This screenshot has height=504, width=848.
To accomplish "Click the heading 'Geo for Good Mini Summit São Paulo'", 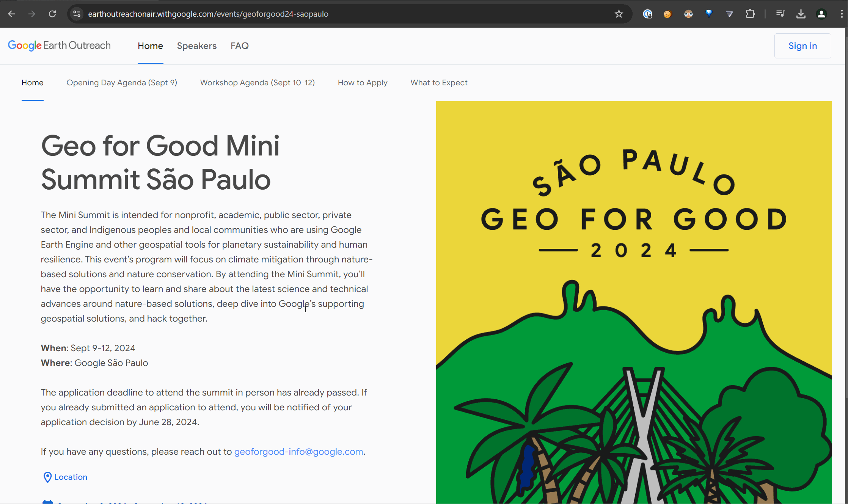I will (x=160, y=163).
